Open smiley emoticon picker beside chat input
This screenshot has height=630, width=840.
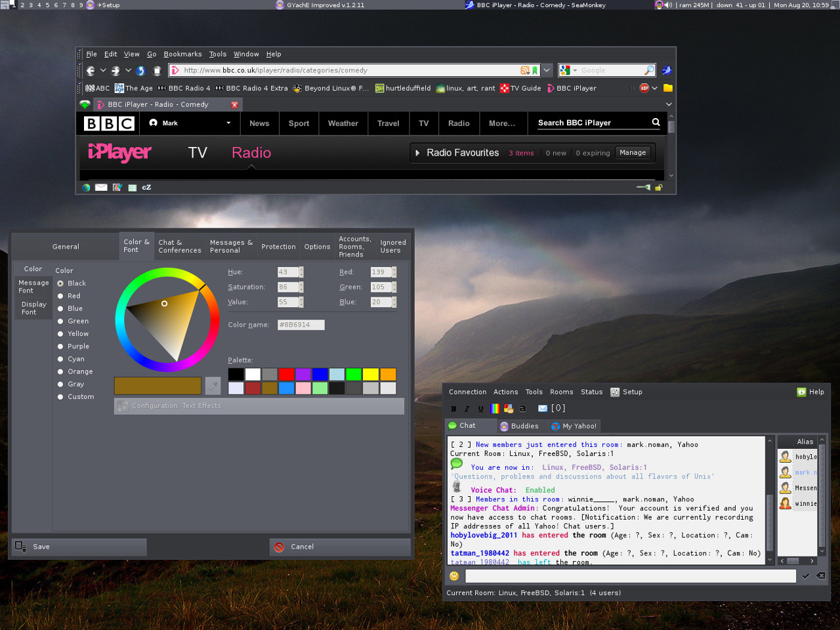454,576
